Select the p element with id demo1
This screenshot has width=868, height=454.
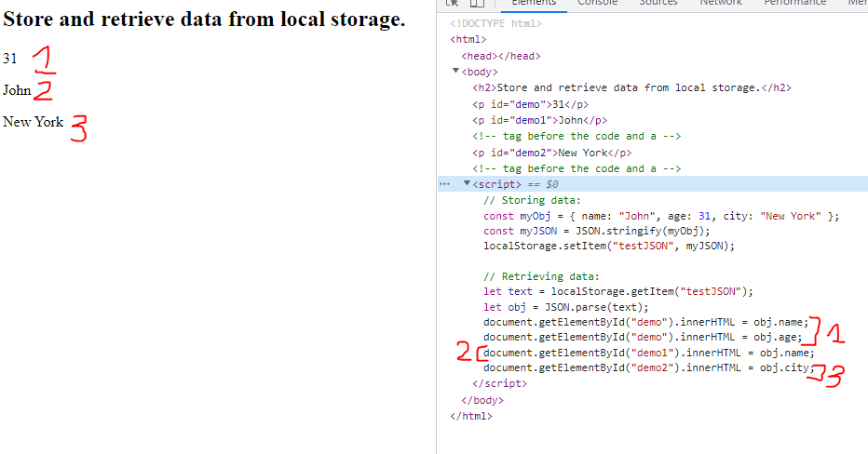coord(539,120)
